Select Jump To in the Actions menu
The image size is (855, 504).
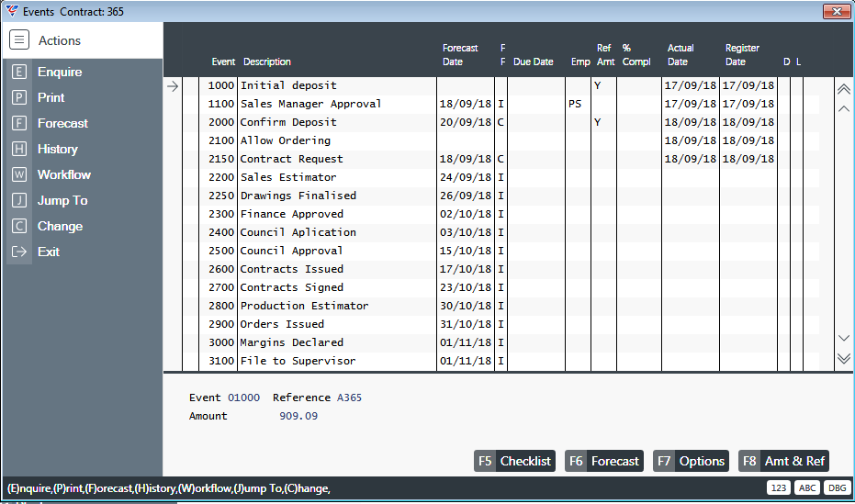[x=62, y=200]
